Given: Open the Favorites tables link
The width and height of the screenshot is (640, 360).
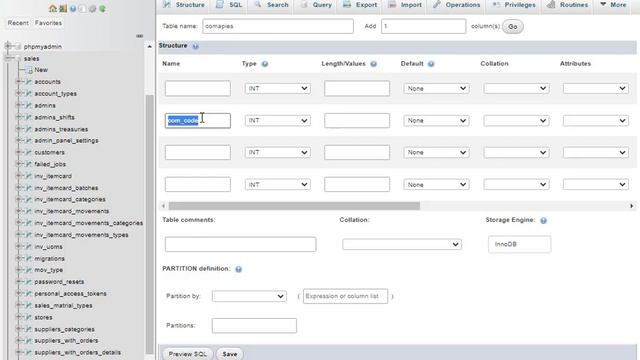Looking at the screenshot, I should [49, 23].
